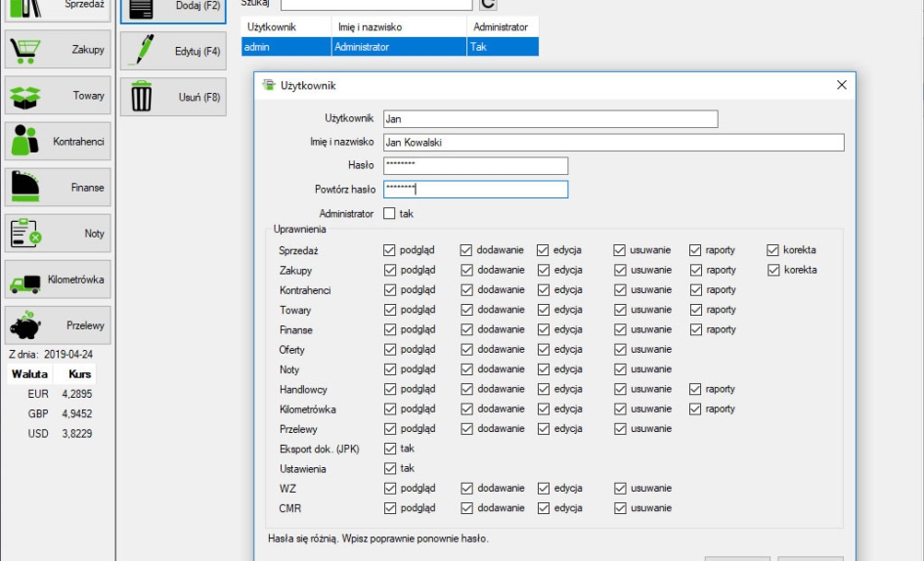The image size is (924, 561).
Task: Close the Użytkownik dialog window
Action: click(842, 85)
